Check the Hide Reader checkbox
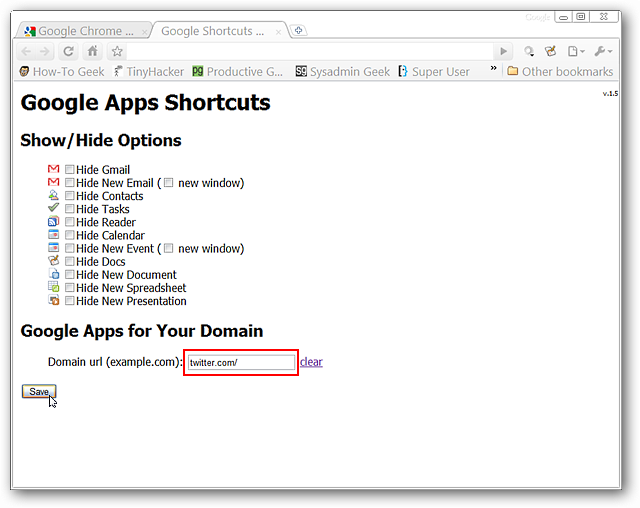The width and height of the screenshot is (640, 508). pos(70,222)
